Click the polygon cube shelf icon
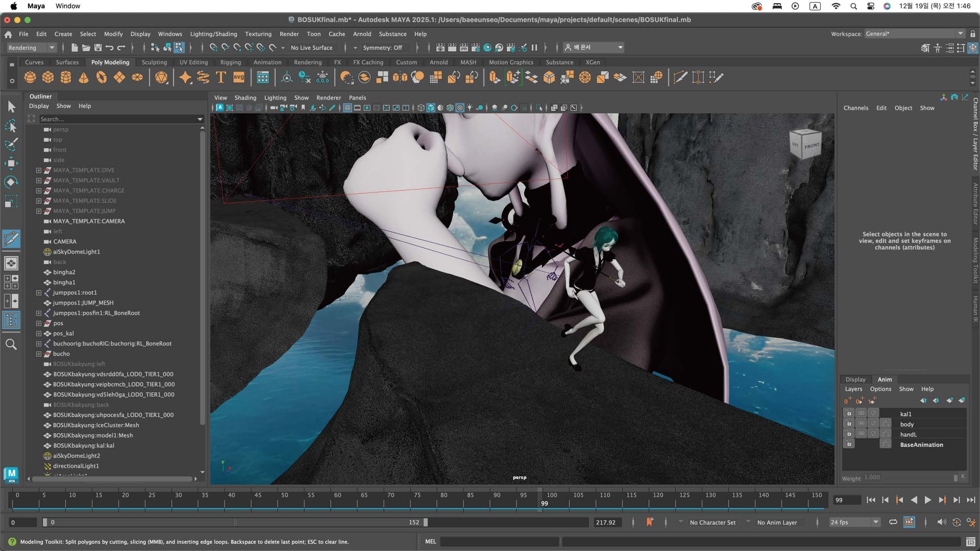Image resolution: width=980 pixels, height=551 pixels. click(48, 78)
